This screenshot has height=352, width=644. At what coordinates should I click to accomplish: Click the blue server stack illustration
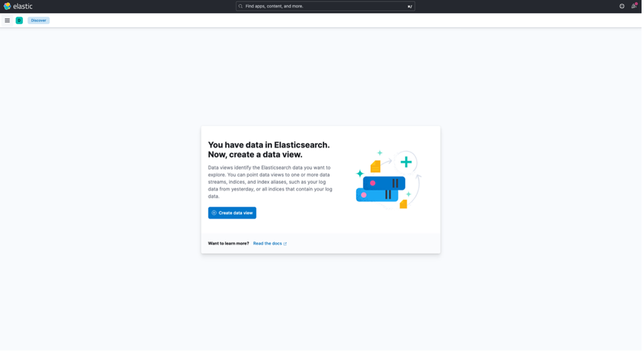click(x=381, y=189)
